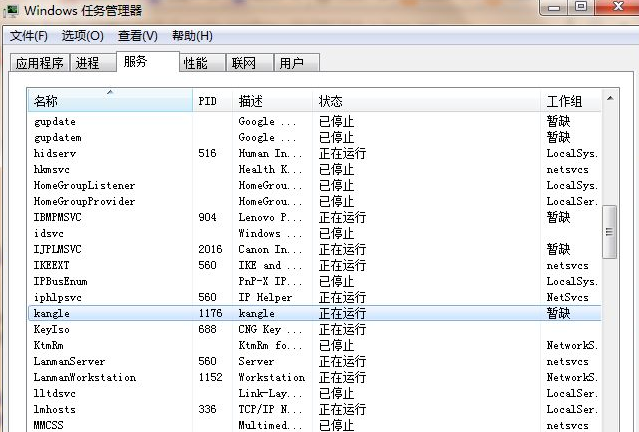Select the lltdsvc service row

(x=315, y=394)
